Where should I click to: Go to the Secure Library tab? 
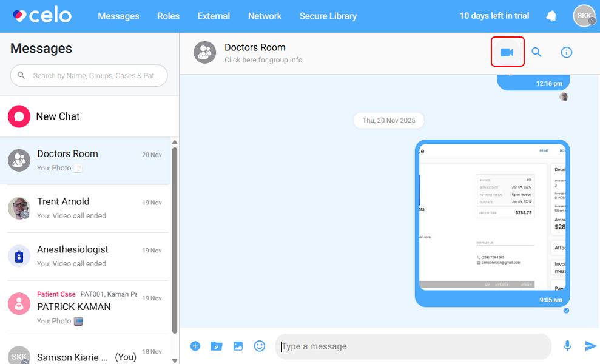coord(328,16)
